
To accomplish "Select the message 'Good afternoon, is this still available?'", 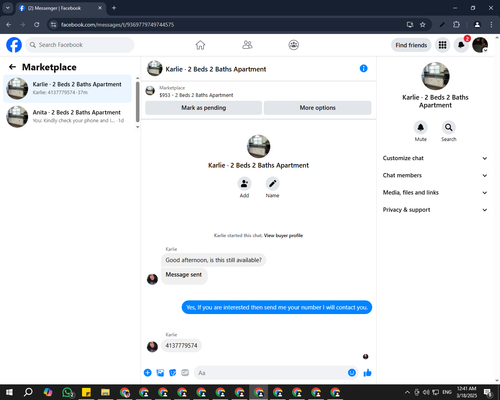I will coord(214,260).
